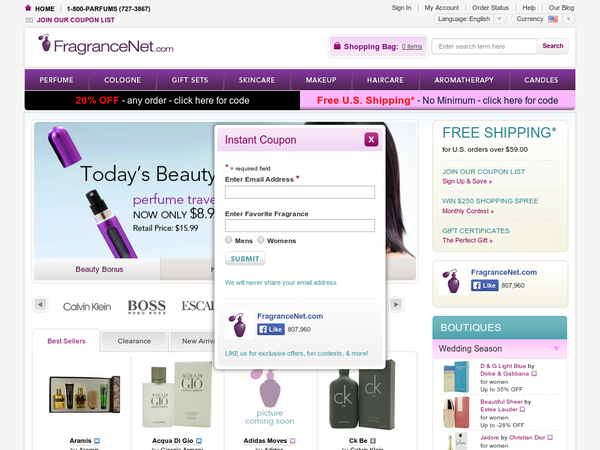The width and height of the screenshot is (600, 450).
Task: Open the Haircare menu
Action: (385, 80)
